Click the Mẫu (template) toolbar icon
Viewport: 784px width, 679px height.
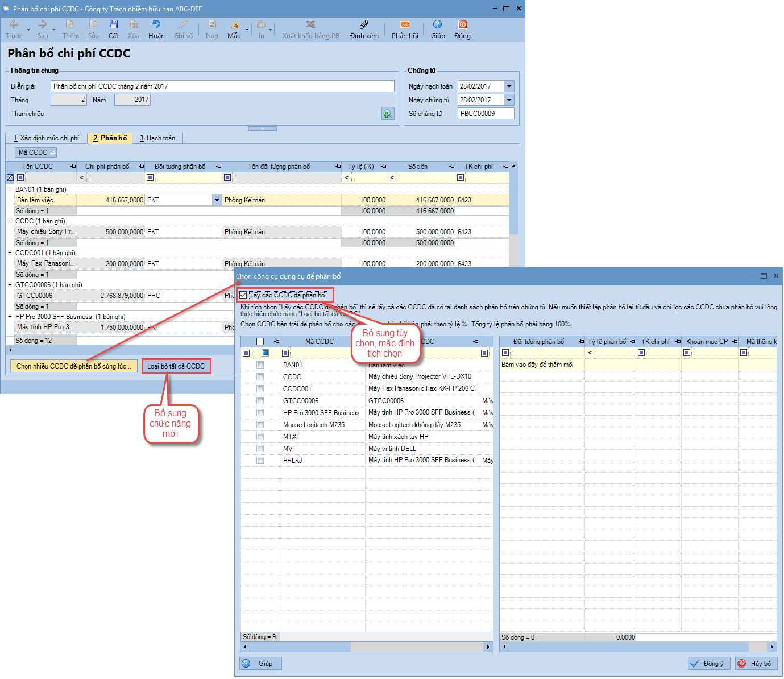pyautogui.click(x=234, y=24)
